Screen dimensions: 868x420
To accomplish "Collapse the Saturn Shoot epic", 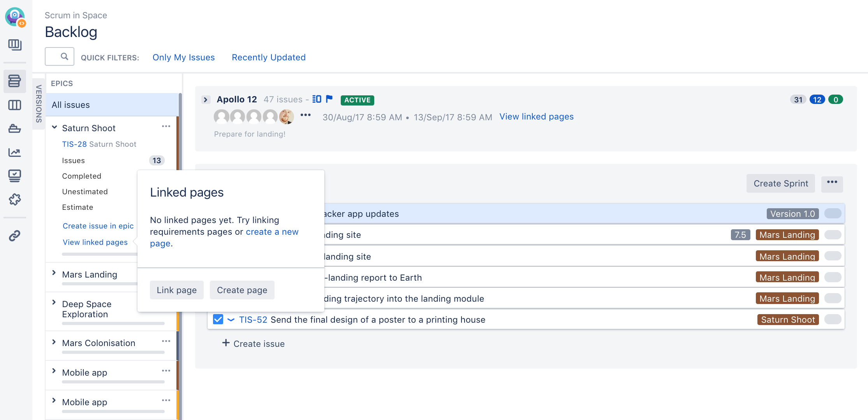I will [x=55, y=128].
